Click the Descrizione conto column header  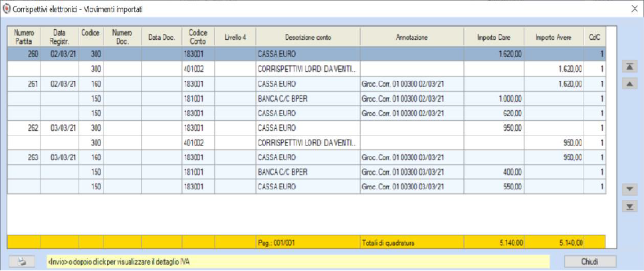click(308, 37)
